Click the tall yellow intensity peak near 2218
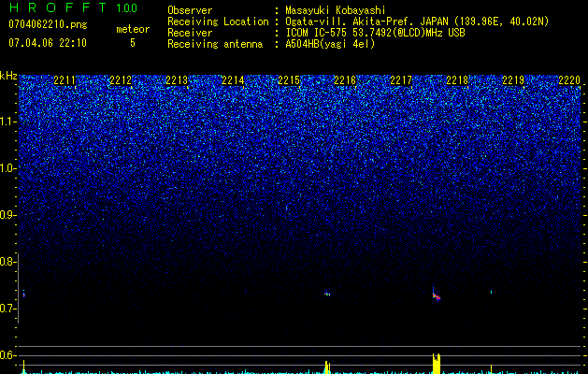 coord(437,363)
